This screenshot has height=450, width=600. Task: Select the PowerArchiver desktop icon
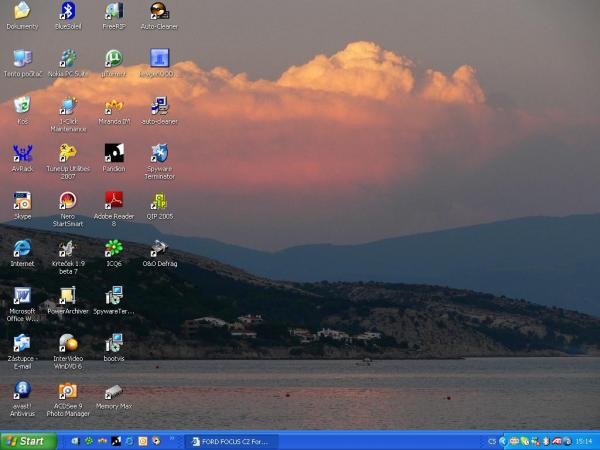click(x=68, y=295)
